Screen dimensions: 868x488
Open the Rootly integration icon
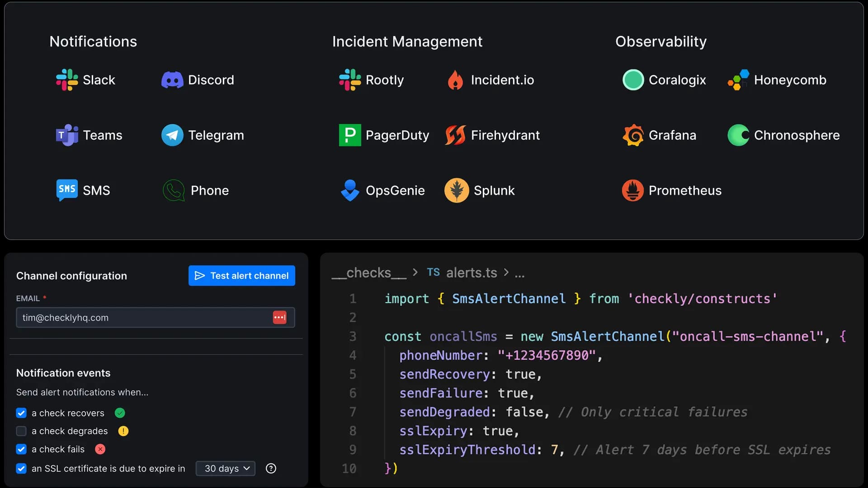point(350,80)
